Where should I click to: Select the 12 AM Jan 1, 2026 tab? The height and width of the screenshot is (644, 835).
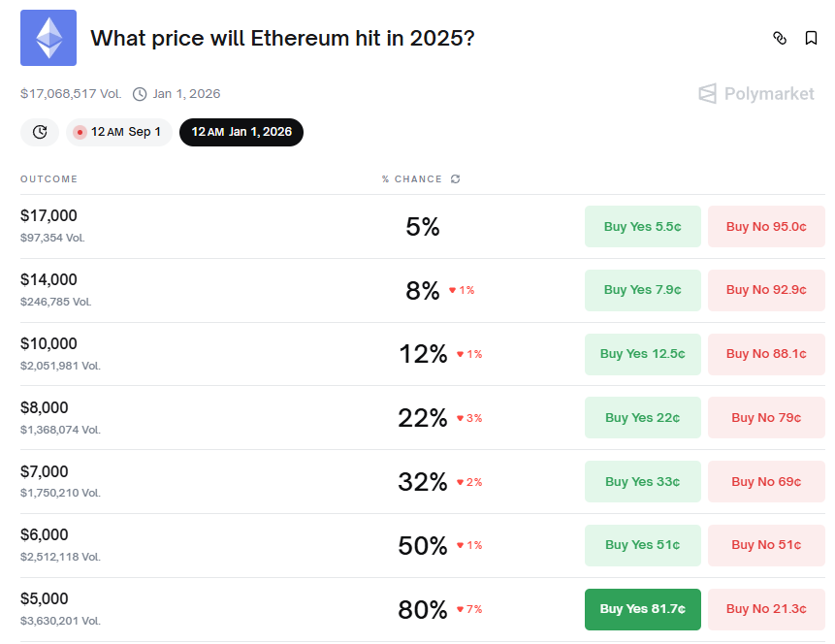(241, 132)
